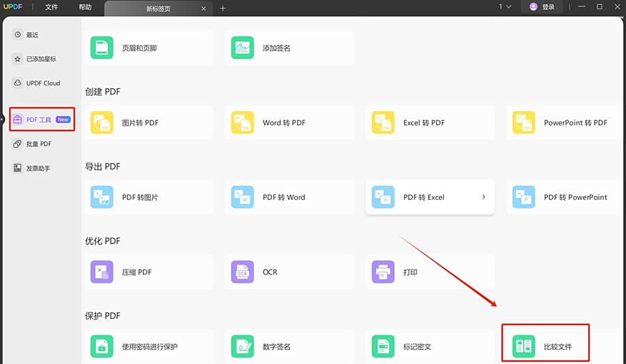
Task: Click the "优化 PDF" section heading
Action: [x=103, y=241]
